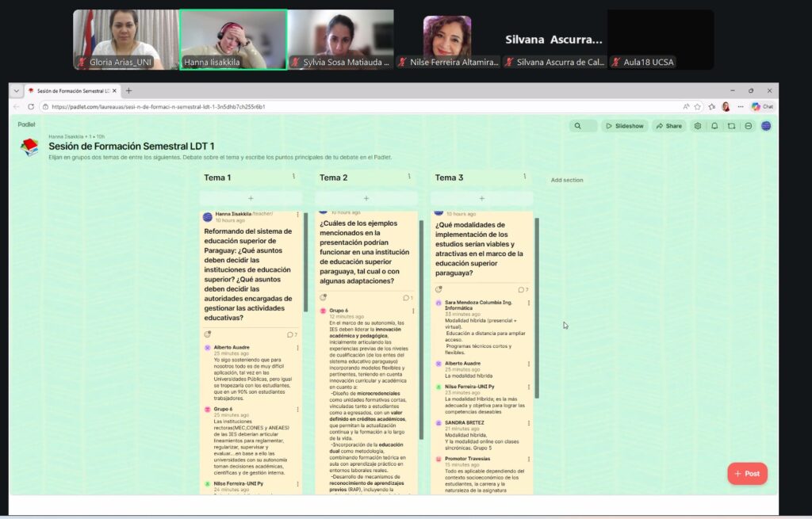Screen dimensions: 812x519
Task: Open comments on Tema 3 question post
Action: pos(523,290)
